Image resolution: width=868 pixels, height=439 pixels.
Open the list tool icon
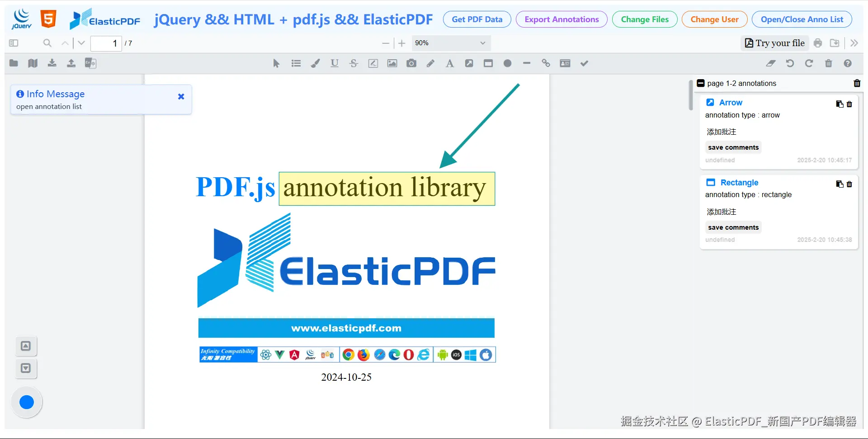(x=296, y=63)
